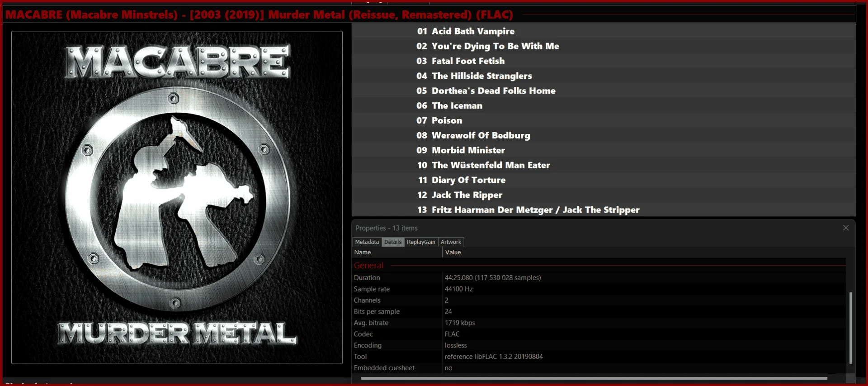The image size is (868, 386).
Task: Select track 01 Acid Bath Vampire
Action: click(604, 31)
